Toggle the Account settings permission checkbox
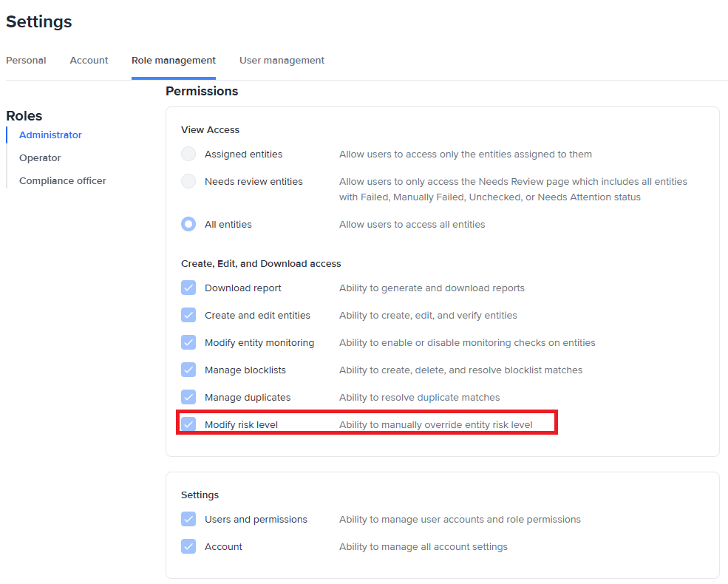 coord(188,546)
